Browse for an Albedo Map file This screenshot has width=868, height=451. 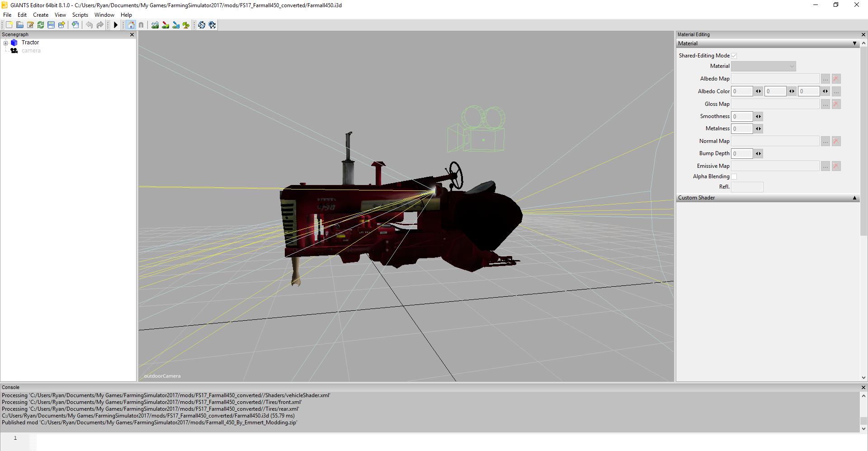[x=825, y=79]
